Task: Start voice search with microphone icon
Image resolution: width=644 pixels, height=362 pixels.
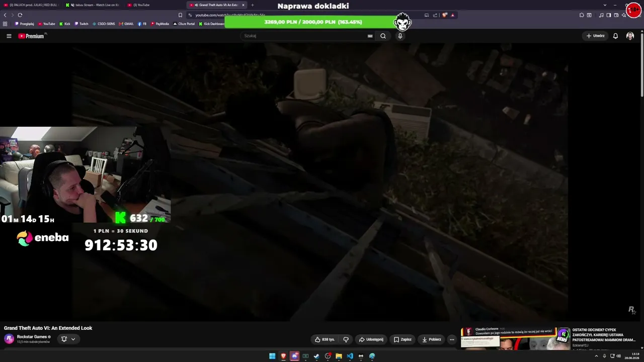Action: pos(400,36)
